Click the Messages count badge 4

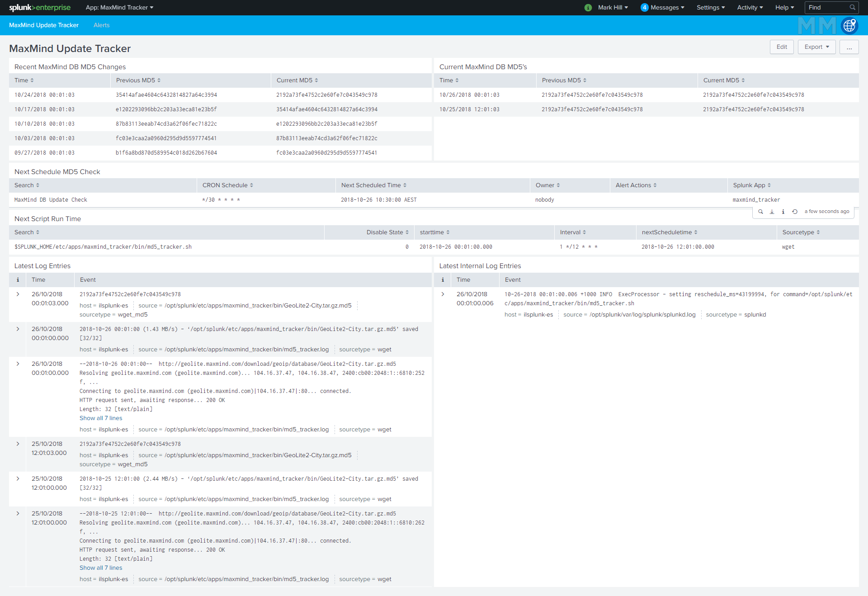pos(645,8)
